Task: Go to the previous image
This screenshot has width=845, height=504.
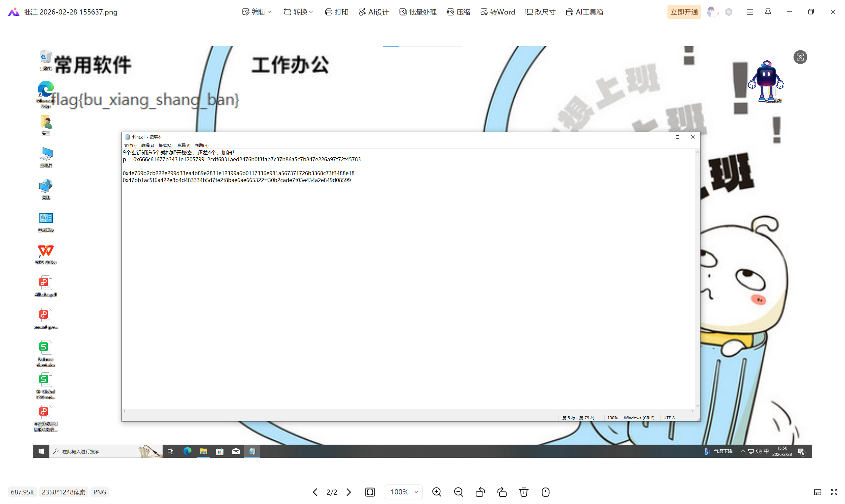Action: click(315, 492)
